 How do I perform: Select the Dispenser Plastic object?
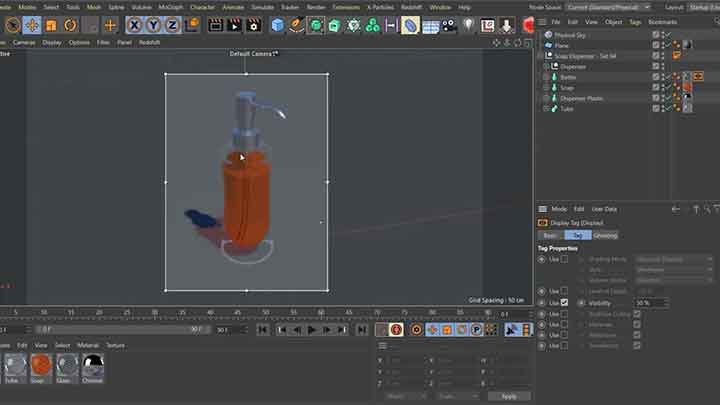click(581, 98)
